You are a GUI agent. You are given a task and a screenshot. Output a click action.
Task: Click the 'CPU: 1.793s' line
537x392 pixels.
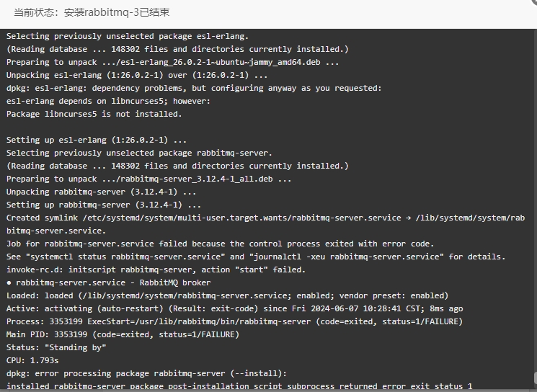click(x=32, y=360)
